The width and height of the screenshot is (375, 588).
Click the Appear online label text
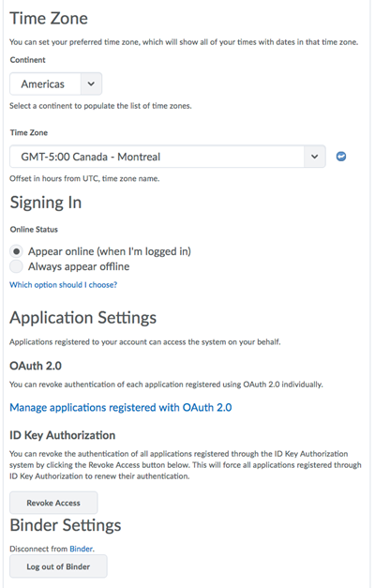[x=110, y=251]
